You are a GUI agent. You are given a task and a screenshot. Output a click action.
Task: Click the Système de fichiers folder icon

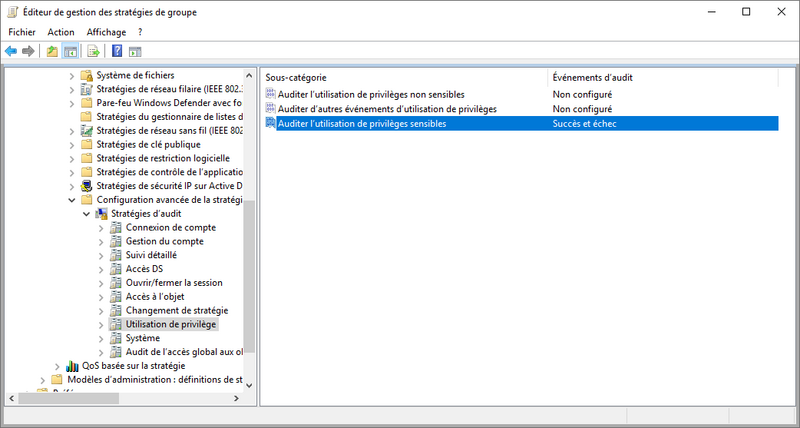click(87, 75)
